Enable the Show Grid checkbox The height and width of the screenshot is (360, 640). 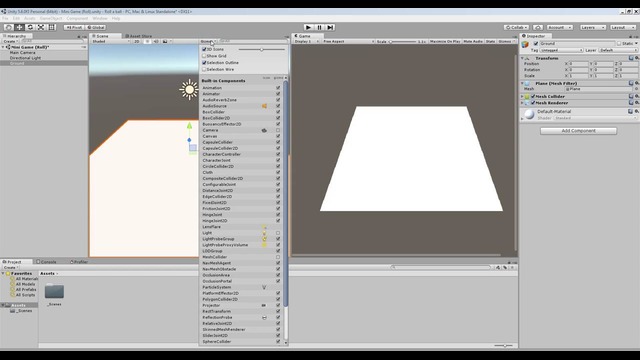[x=204, y=56]
